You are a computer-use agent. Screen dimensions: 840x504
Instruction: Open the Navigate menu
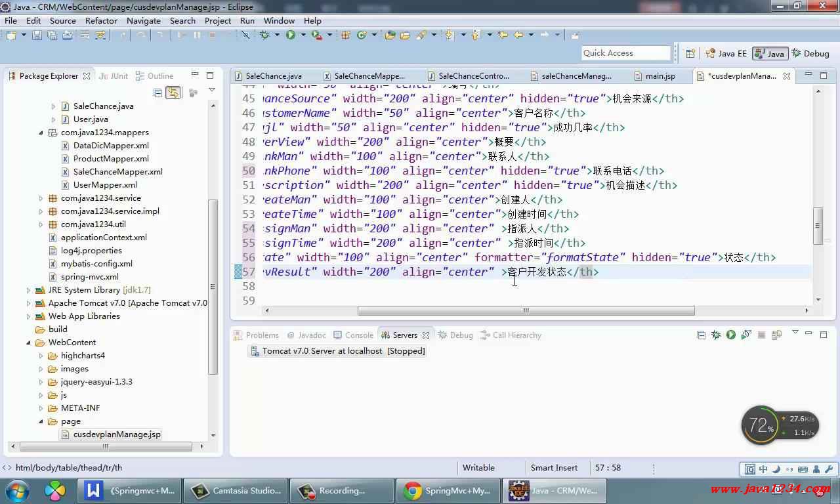(x=144, y=20)
